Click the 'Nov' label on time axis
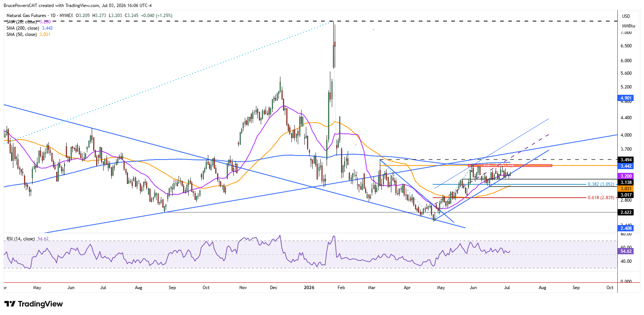Viewport: 644px width, 315px height. 243,288
